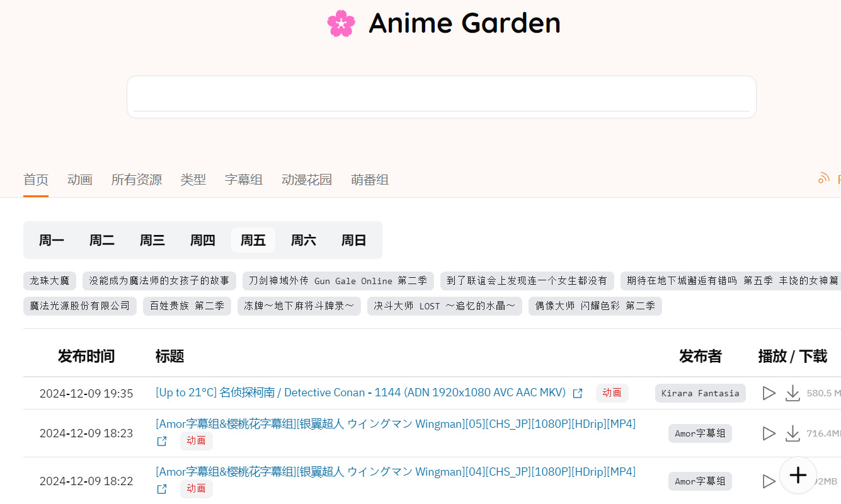Viewport: 841px width, 504px height.
Task: Click the timestamp 2024-12-09 19:35
Action: coord(86,394)
